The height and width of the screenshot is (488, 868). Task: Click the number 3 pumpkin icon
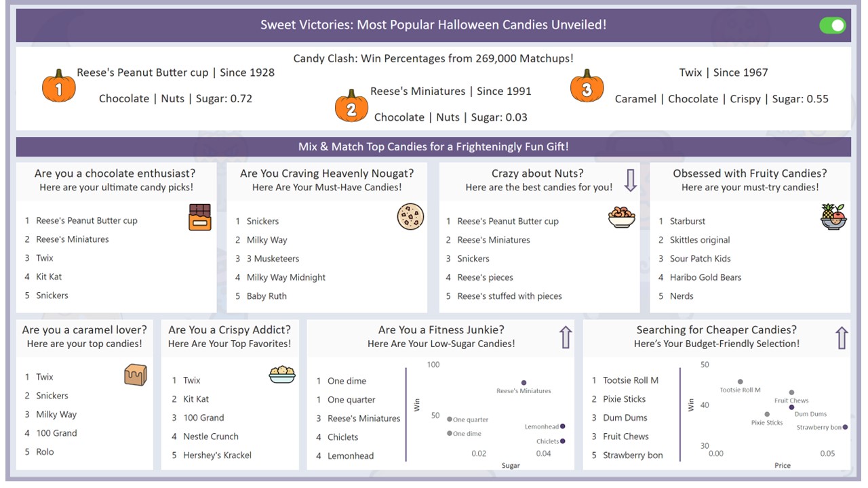click(587, 86)
